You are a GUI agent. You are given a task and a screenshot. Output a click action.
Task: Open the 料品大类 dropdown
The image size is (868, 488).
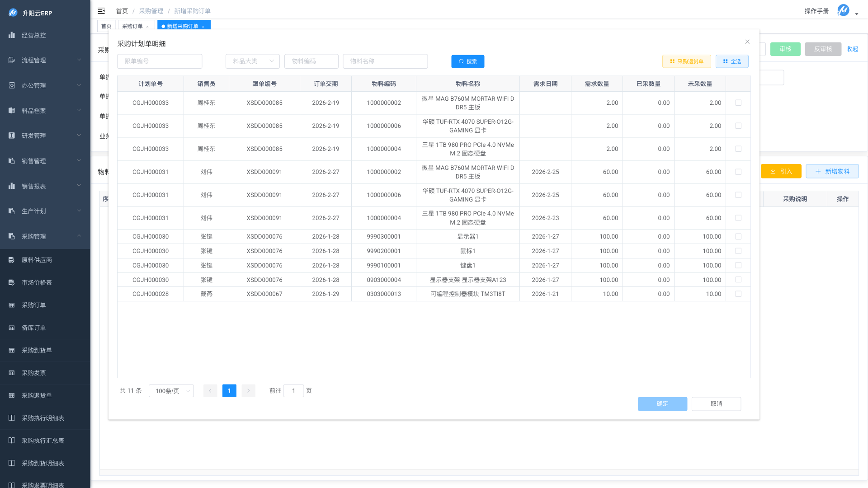252,61
